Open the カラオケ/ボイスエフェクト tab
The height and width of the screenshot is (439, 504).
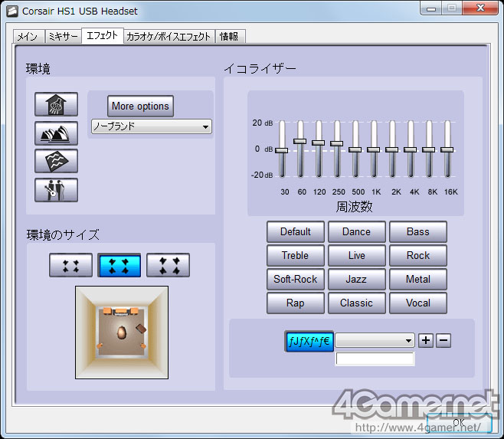(169, 37)
